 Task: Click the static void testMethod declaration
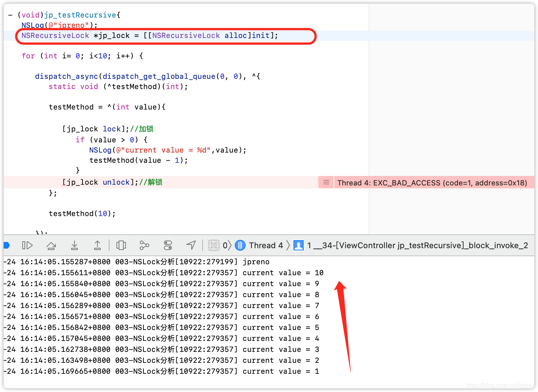tap(118, 87)
